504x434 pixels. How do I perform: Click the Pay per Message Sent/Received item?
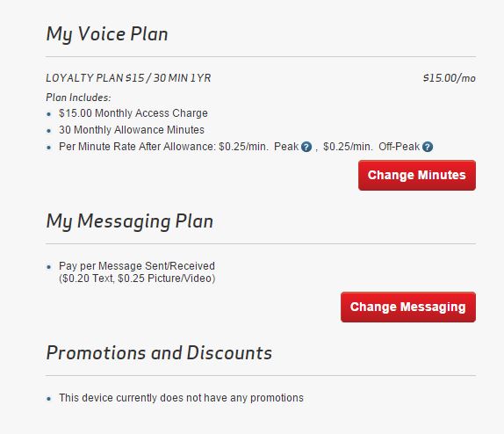click(137, 266)
